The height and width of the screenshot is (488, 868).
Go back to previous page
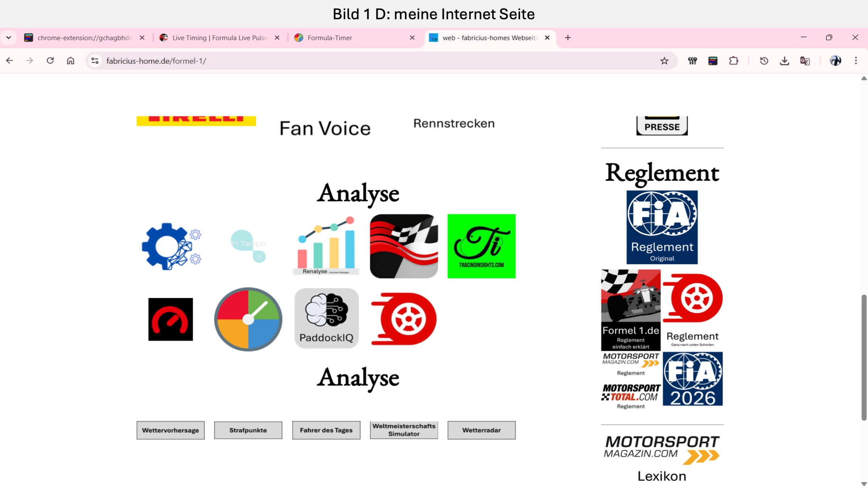pos(10,61)
